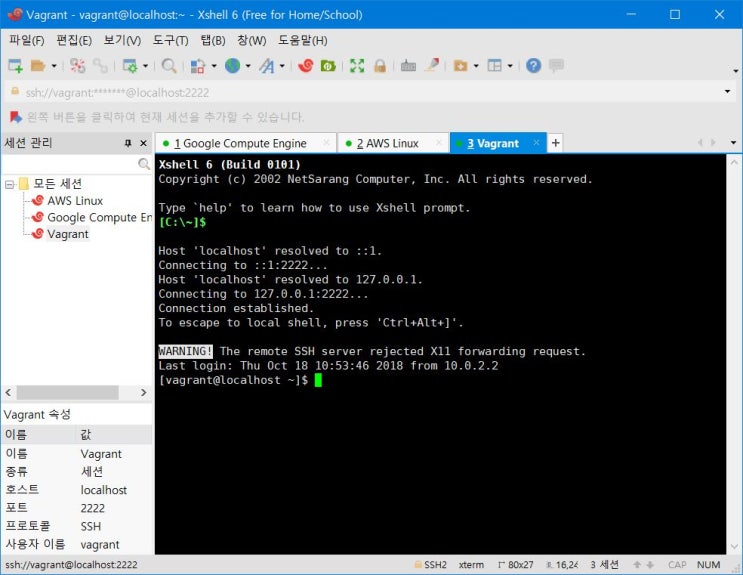Image resolution: width=743 pixels, height=575 pixels.
Task: Click the green fullscreen arrows icon
Action: [357, 66]
